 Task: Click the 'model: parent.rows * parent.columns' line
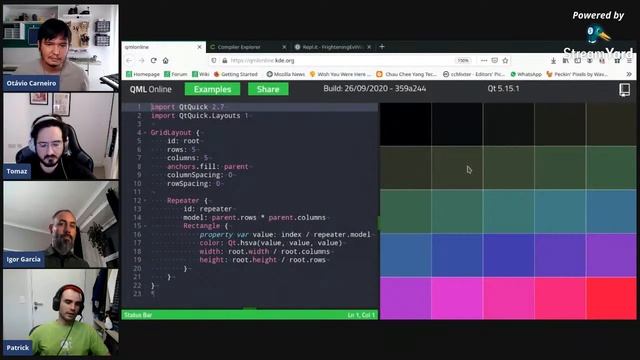(x=254, y=218)
